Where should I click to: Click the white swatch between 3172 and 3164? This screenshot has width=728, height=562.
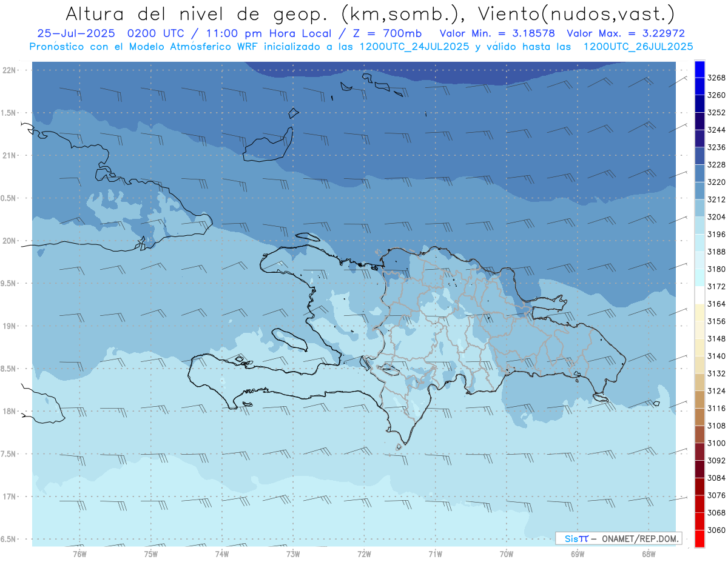tap(699, 295)
